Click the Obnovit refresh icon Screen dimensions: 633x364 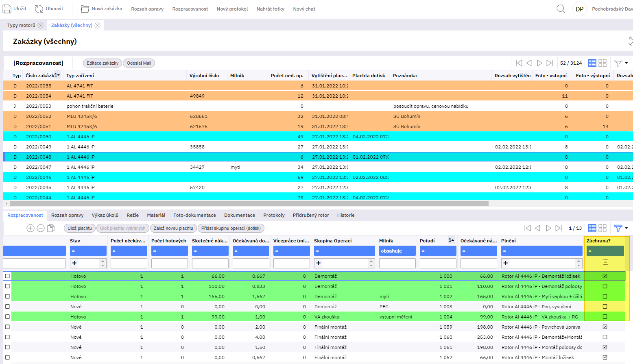click(39, 9)
